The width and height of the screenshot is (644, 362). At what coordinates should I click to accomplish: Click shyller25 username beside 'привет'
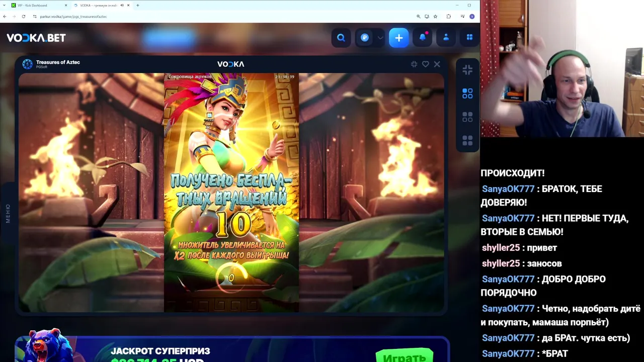(x=501, y=248)
